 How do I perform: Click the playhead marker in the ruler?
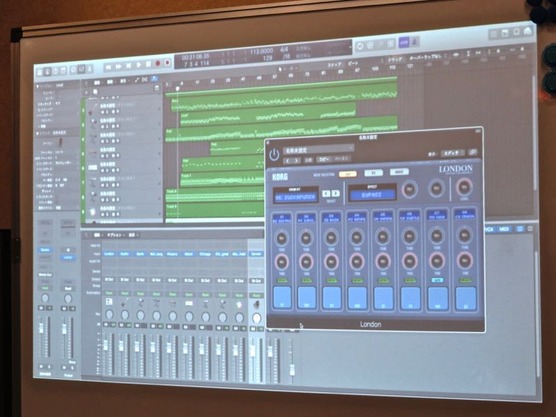click(177, 89)
